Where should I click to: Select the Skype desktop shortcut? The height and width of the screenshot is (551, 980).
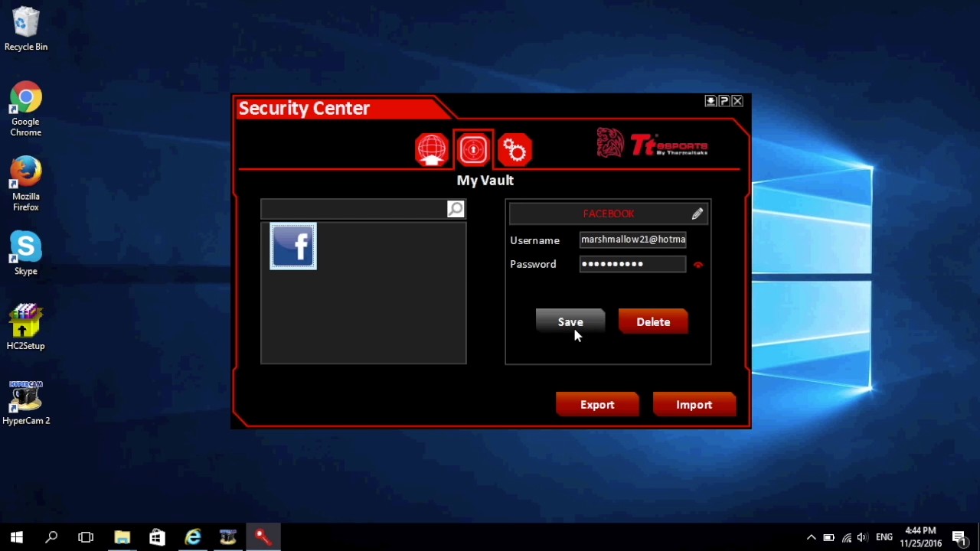[x=26, y=253]
